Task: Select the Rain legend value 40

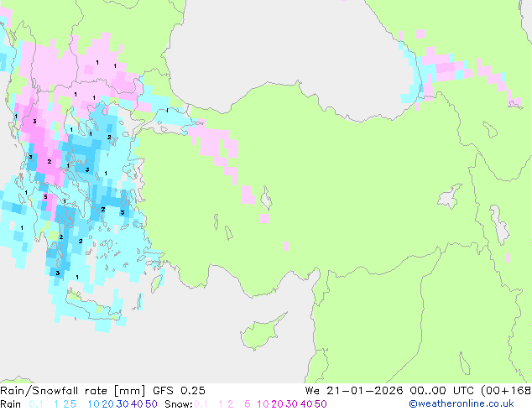Action: (x=137, y=404)
